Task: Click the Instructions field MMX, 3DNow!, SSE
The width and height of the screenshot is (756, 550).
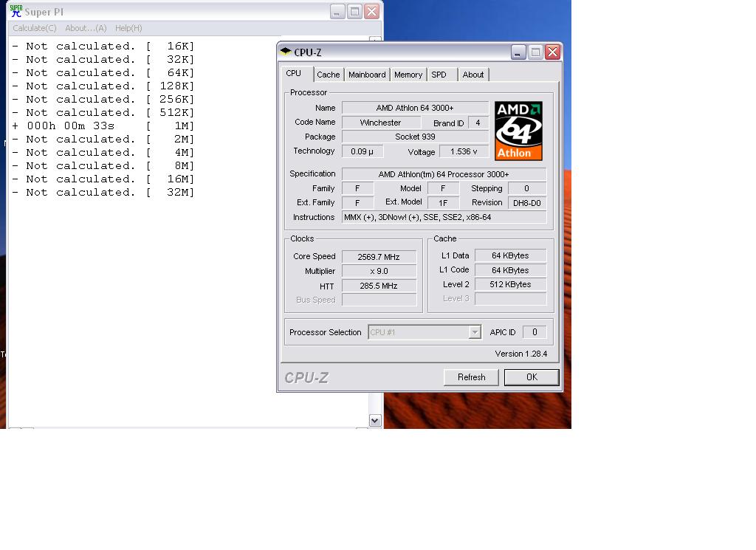Action: pos(444,217)
